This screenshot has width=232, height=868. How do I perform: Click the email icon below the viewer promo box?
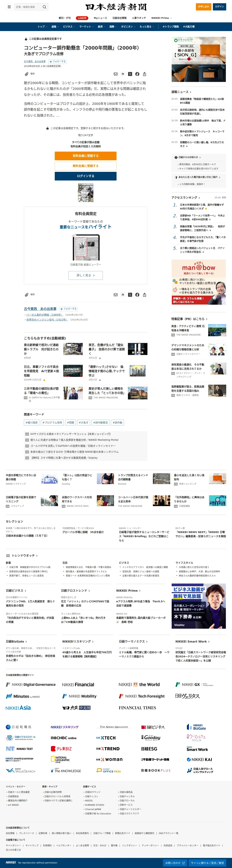(x=116, y=295)
